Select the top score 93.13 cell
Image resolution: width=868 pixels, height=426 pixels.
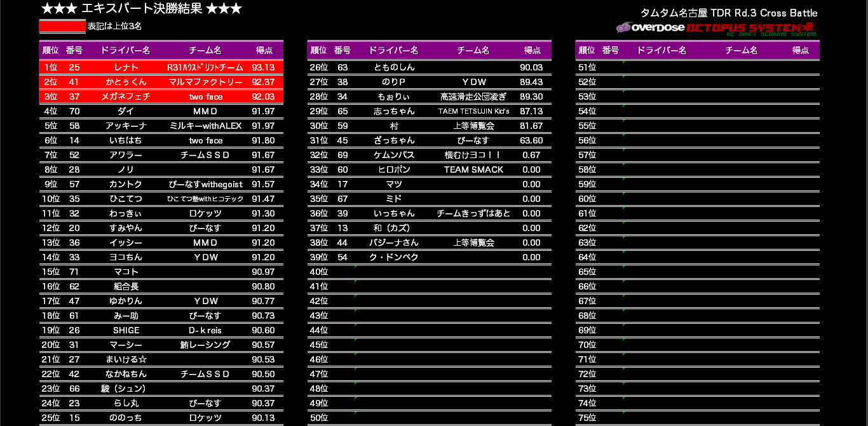(263, 67)
